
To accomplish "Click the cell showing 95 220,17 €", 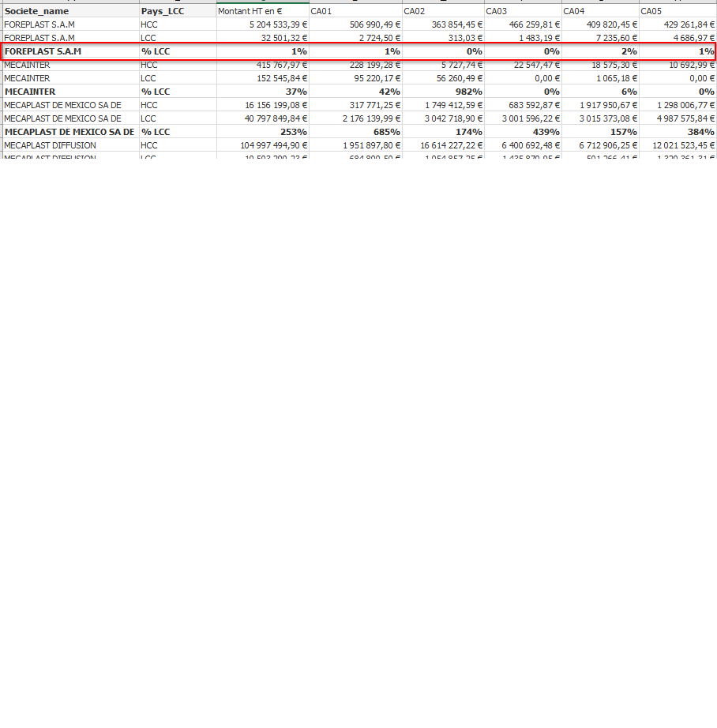I will 355,78.
